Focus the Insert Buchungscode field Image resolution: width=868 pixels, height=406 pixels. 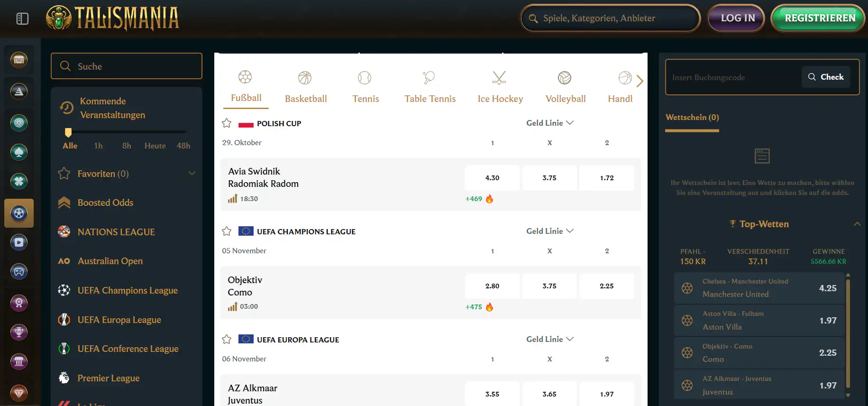pos(732,77)
